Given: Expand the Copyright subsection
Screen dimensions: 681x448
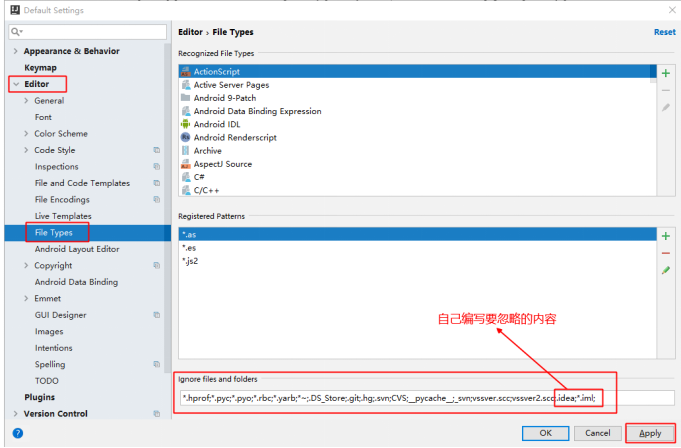Looking at the screenshot, I should point(26,265).
